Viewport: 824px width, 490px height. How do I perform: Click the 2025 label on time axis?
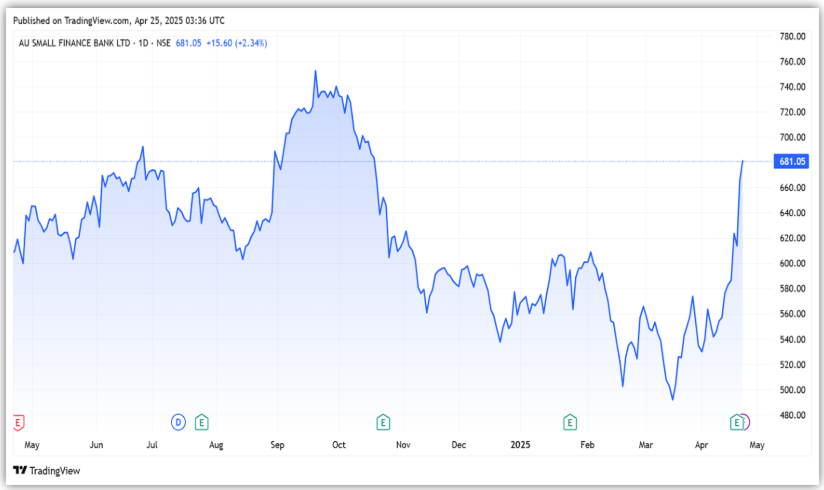point(520,443)
